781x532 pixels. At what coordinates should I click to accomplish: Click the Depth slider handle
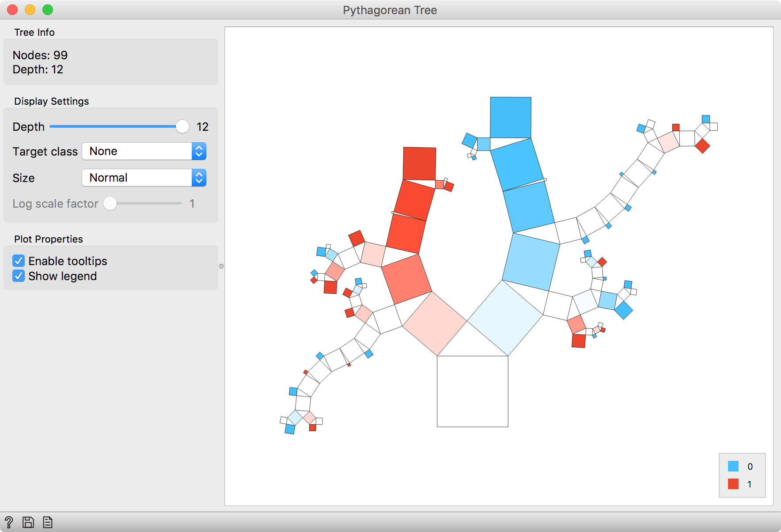pos(182,126)
